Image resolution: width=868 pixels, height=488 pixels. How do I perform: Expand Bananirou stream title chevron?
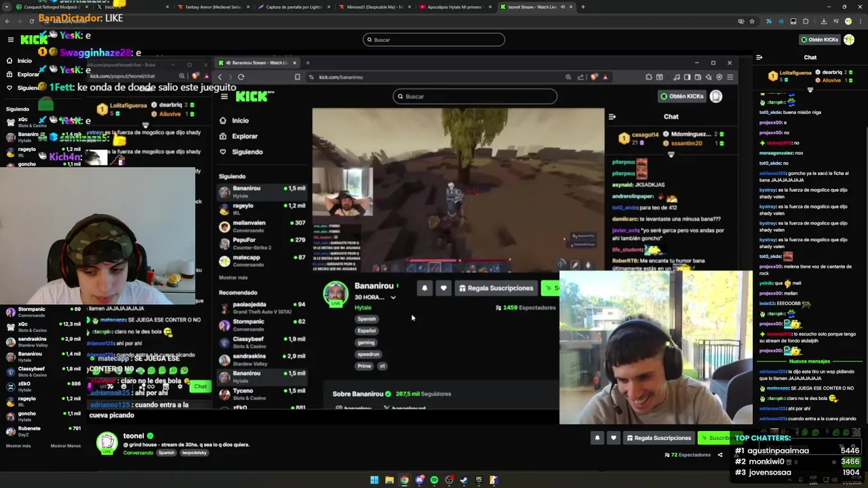pos(393,298)
